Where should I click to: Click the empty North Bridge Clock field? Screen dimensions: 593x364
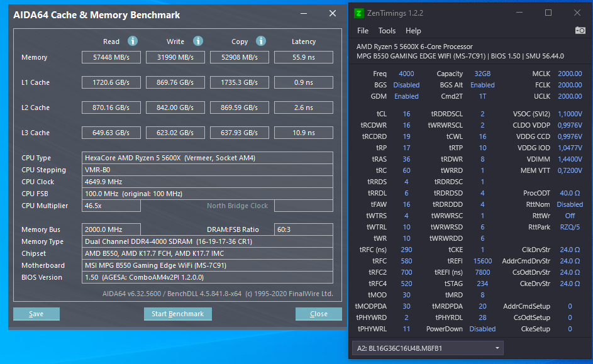coord(304,206)
